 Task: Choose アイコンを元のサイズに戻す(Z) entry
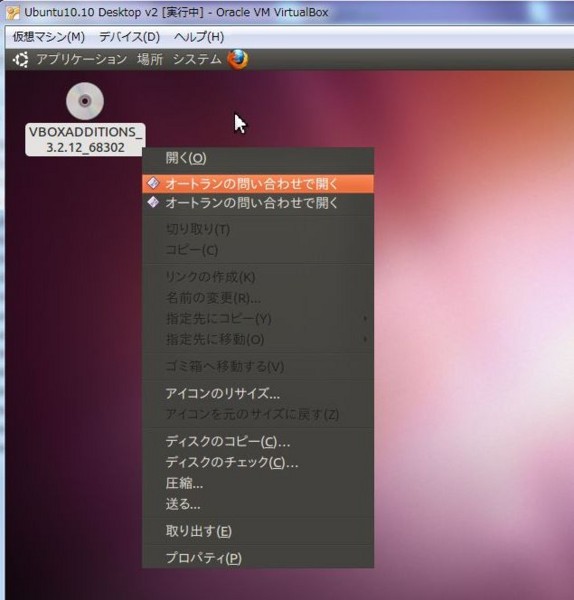click(x=258, y=414)
